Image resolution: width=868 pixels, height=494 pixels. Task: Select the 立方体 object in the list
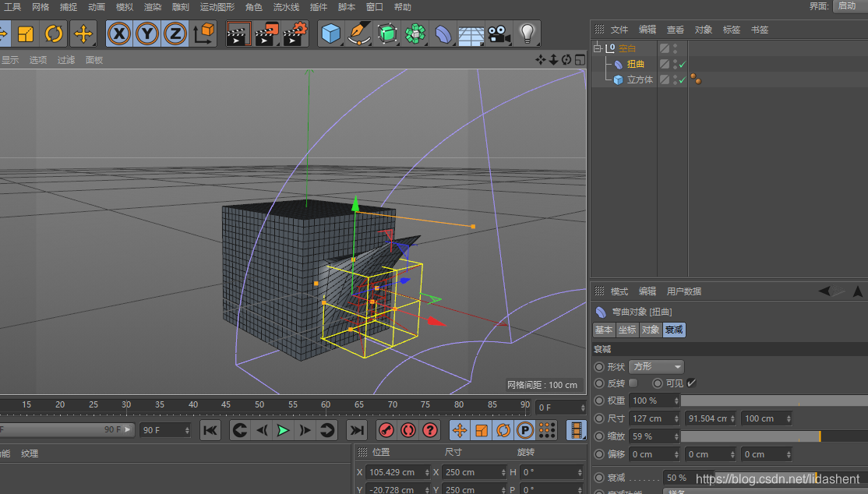coord(640,79)
